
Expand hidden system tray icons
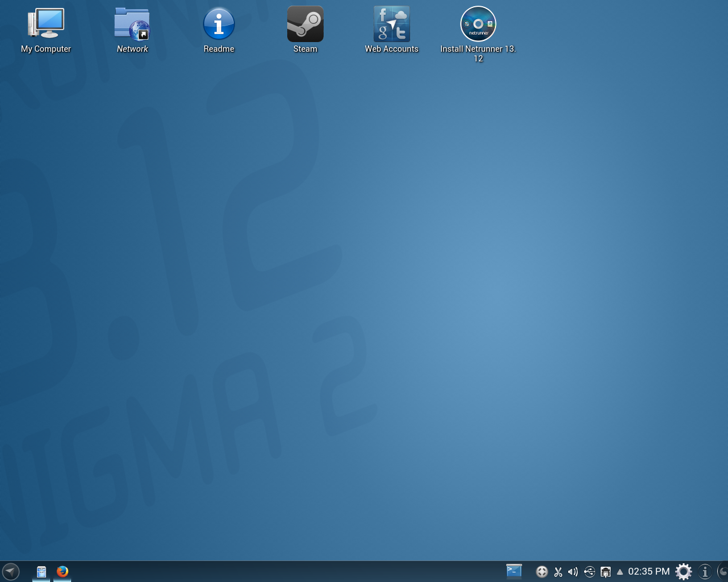pos(620,572)
